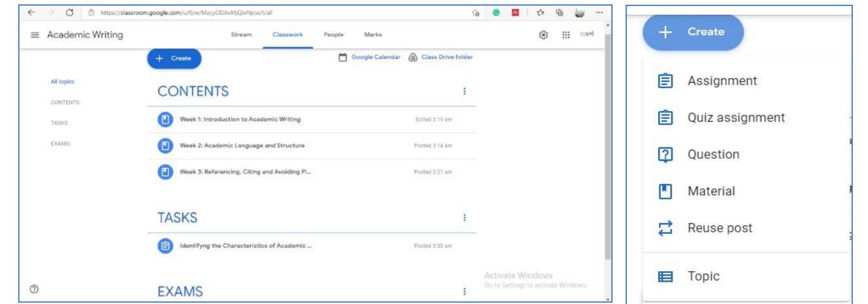868x304 pixels.
Task: Open Identifyng the Characteristics of Academic task
Action: (x=245, y=246)
